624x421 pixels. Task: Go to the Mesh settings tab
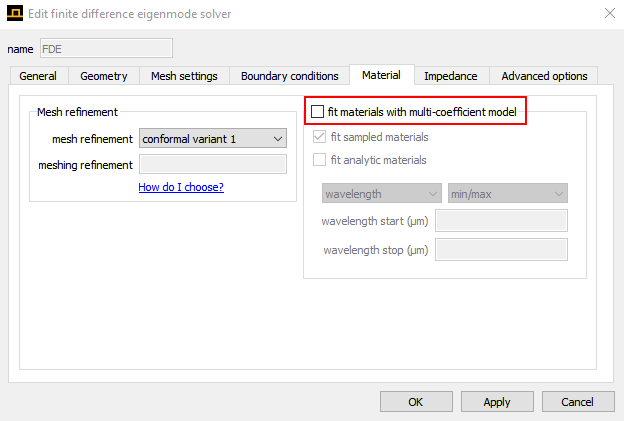185,76
